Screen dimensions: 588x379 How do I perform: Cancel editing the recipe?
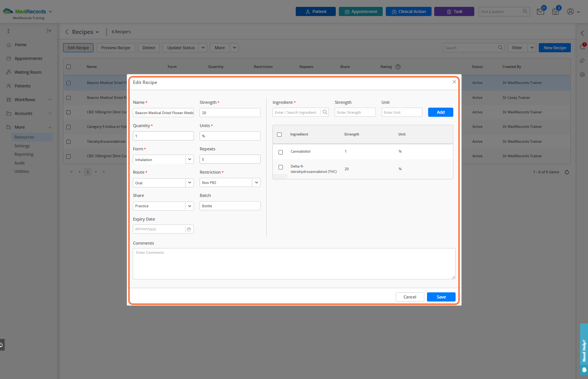click(410, 297)
